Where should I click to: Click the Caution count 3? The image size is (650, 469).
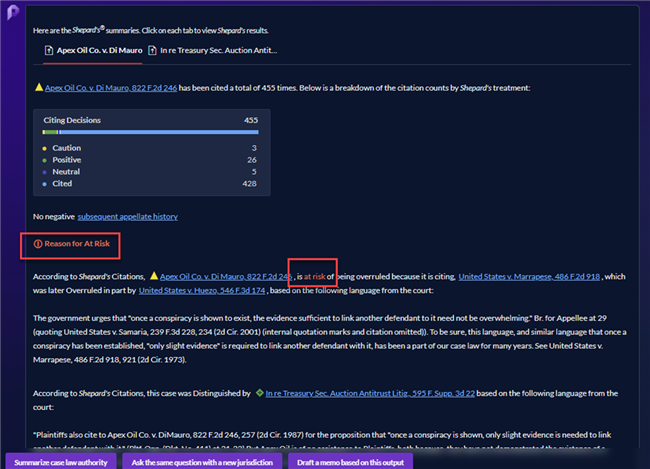(x=254, y=148)
